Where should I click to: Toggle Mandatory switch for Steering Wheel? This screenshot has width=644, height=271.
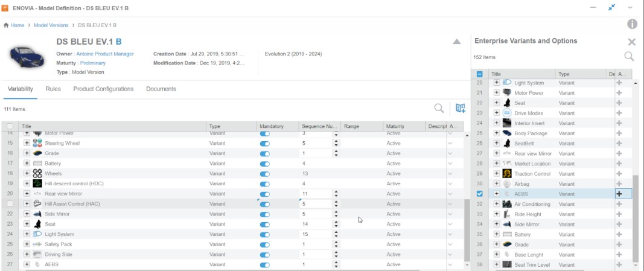click(x=265, y=143)
